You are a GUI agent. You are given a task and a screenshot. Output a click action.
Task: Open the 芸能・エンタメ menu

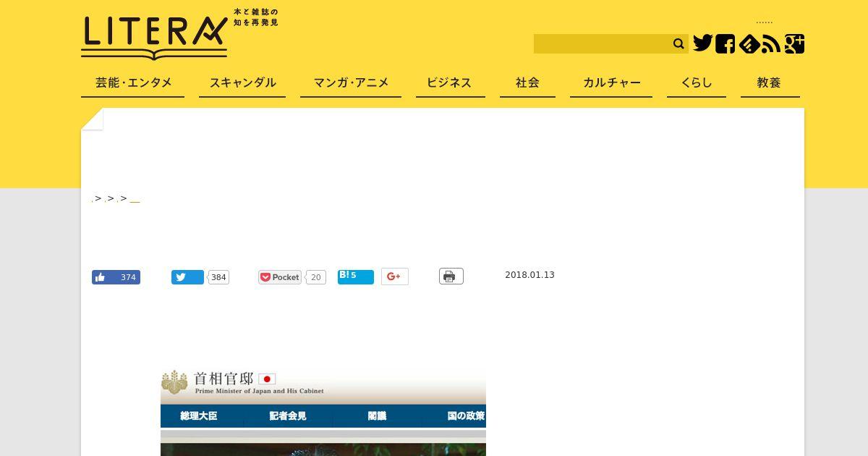click(x=133, y=83)
